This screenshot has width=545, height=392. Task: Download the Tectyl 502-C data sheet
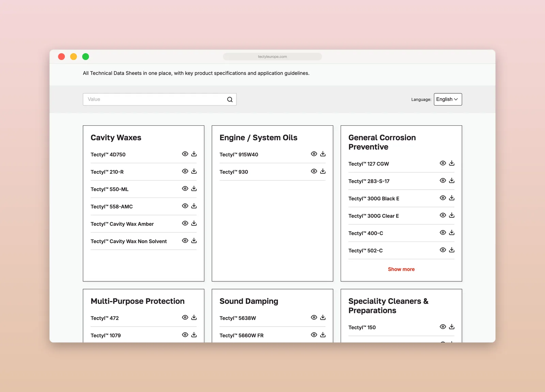(452, 250)
